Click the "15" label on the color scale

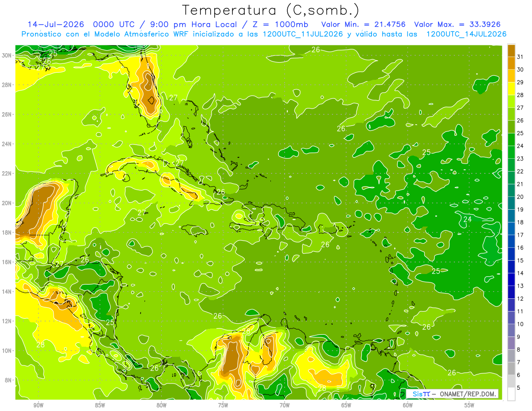[x=520, y=261]
